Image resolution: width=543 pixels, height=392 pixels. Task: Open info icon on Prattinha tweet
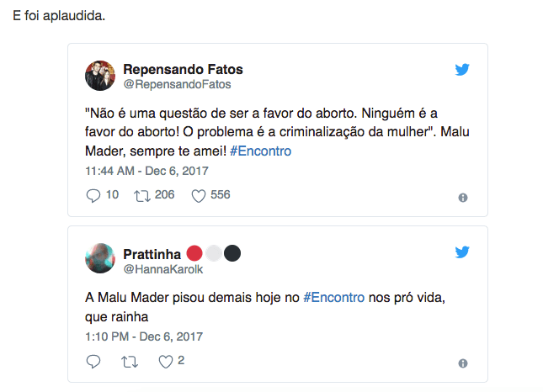click(462, 363)
